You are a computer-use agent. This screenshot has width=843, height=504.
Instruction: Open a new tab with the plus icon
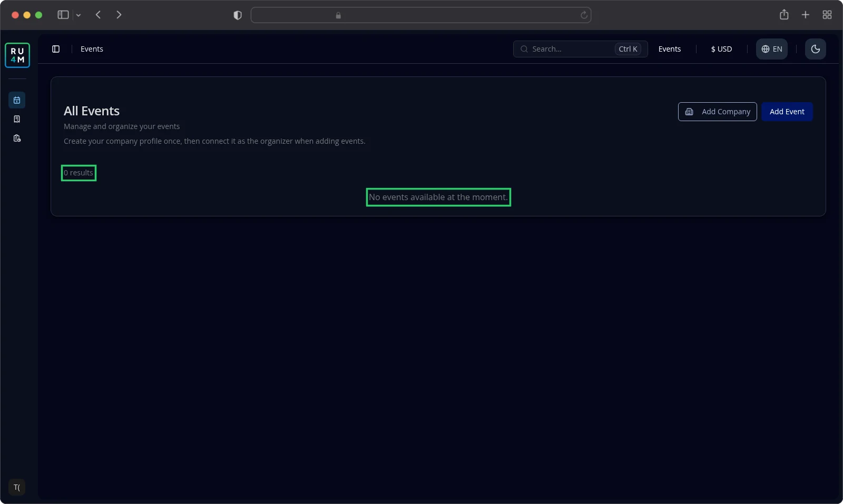[x=806, y=15]
